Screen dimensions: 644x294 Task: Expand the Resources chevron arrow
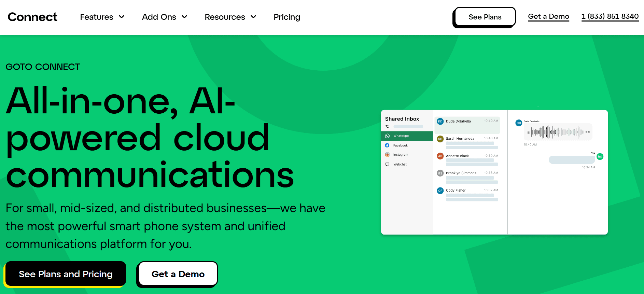click(253, 17)
